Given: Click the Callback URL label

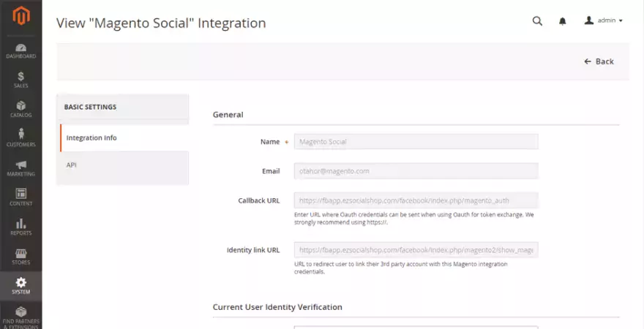Looking at the screenshot, I should point(259,200).
